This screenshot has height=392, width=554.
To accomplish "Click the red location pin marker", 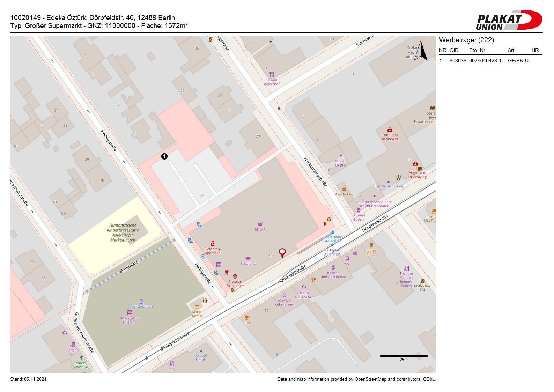I will 282,252.
